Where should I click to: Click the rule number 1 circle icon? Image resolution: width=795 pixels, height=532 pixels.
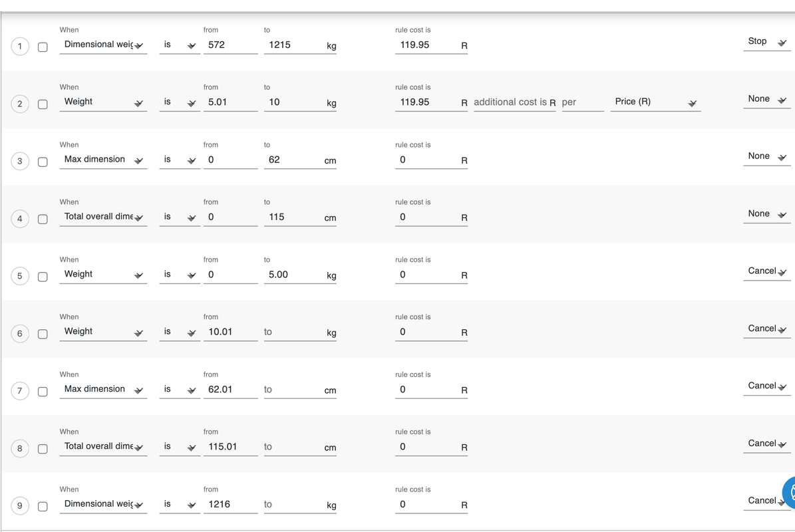[x=20, y=47]
